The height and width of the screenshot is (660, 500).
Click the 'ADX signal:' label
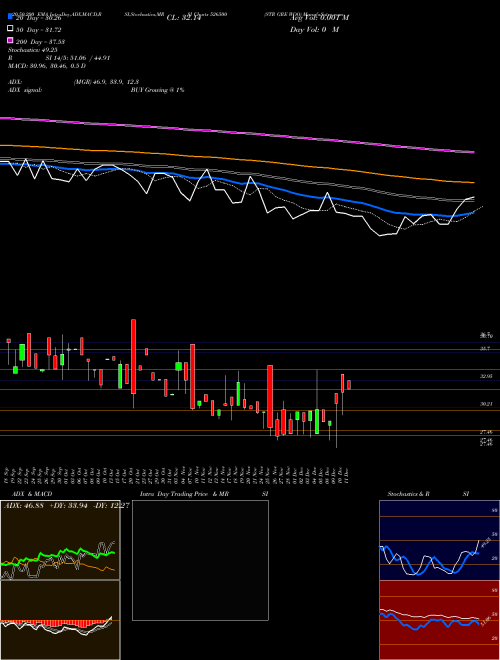(x=25, y=90)
